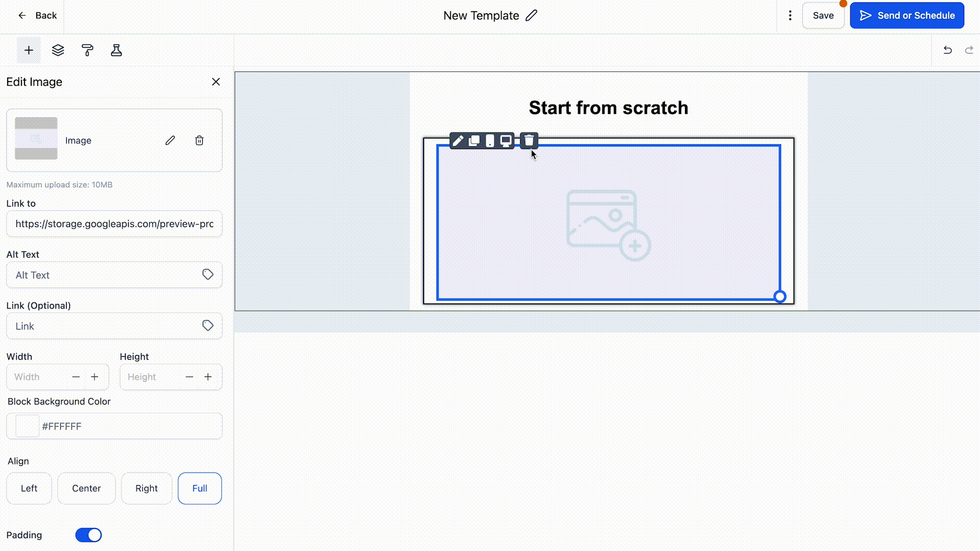Delete the image block from the floating toolbar

pos(529,140)
